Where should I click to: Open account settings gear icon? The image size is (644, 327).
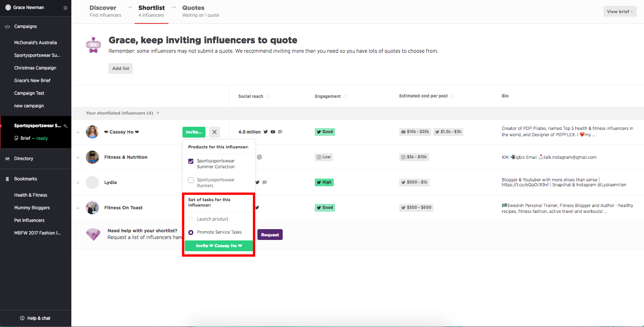pos(65,8)
